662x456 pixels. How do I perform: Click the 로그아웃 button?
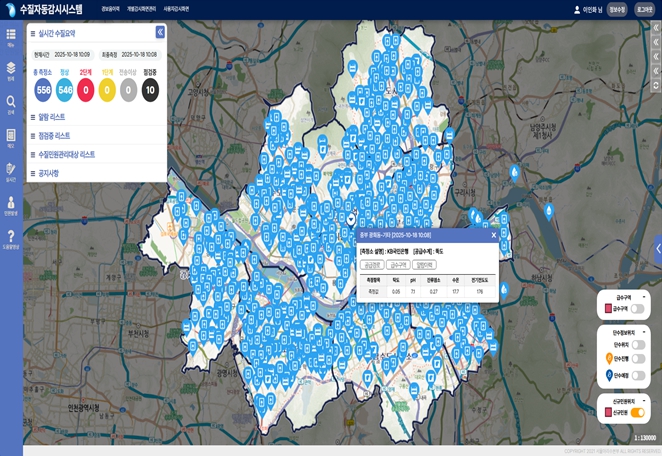(x=645, y=9)
